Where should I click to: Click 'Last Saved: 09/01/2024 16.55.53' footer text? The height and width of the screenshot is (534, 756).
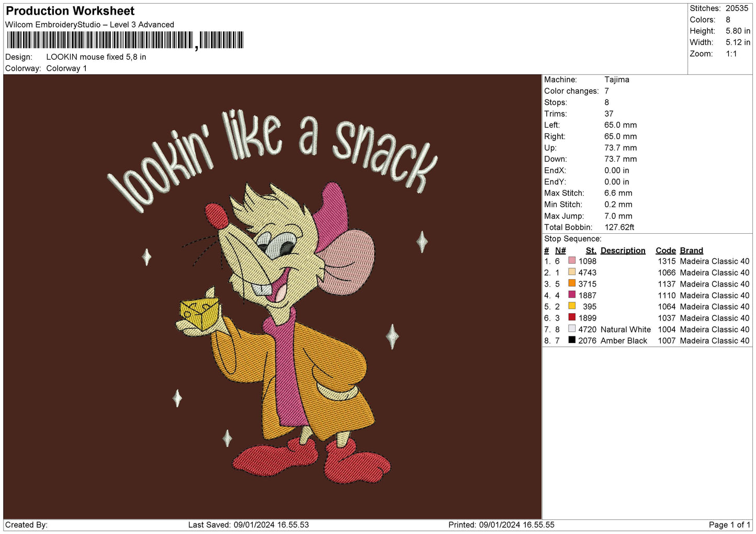click(x=249, y=525)
